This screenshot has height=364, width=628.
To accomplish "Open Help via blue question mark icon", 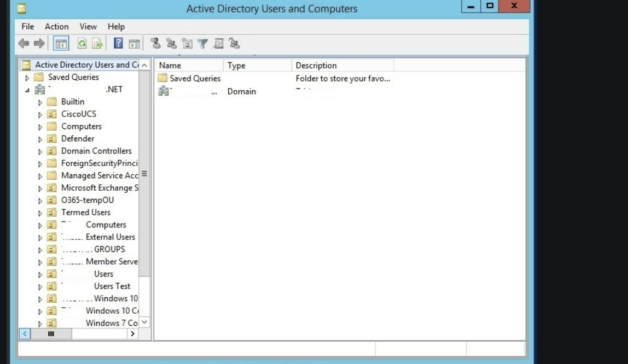I will (118, 43).
